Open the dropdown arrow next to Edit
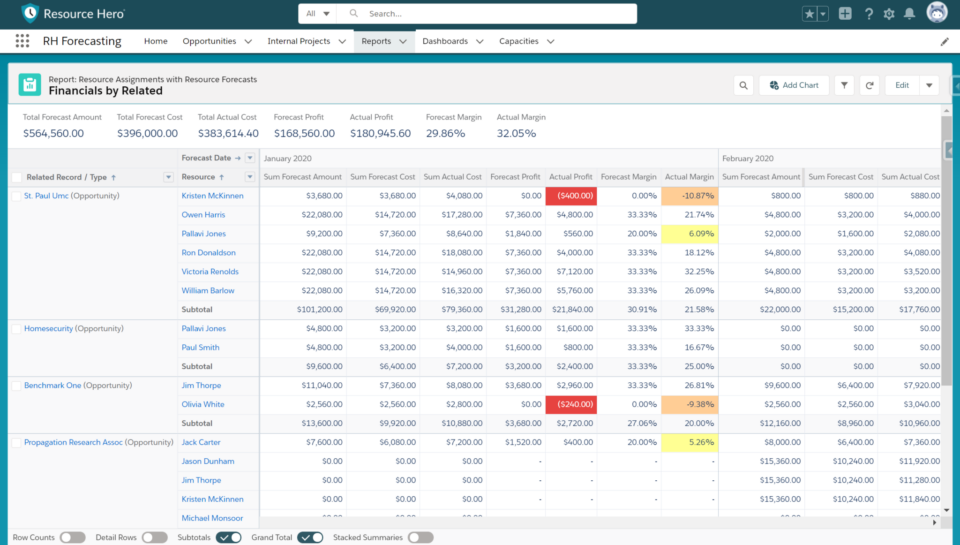 tap(929, 85)
